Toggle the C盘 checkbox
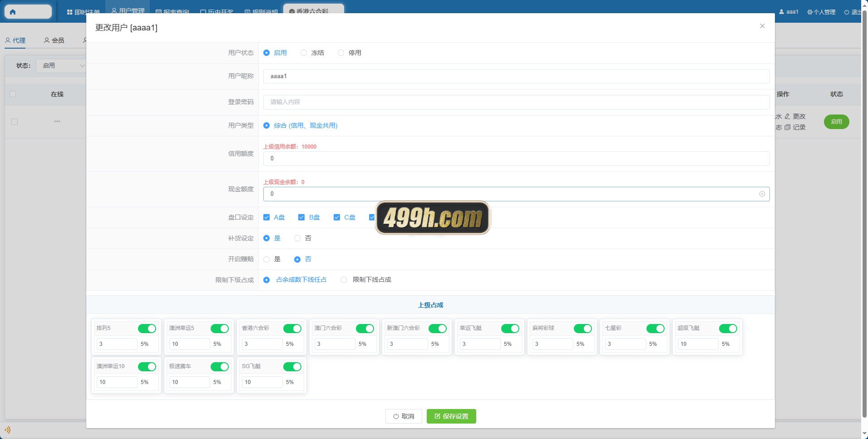Image resolution: width=868 pixels, height=439 pixels. pyautogui.click(x=337, y=217)
